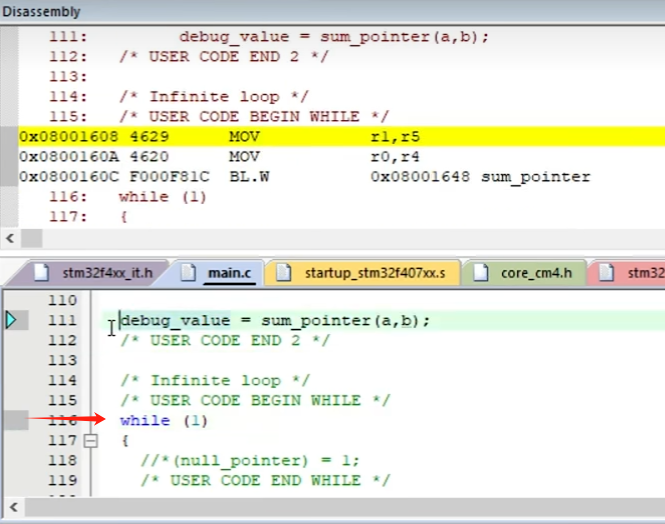Click Disassembly line 114 Infinite loop comment
This screenshot has height=524, width=665.
coord(214,97)
